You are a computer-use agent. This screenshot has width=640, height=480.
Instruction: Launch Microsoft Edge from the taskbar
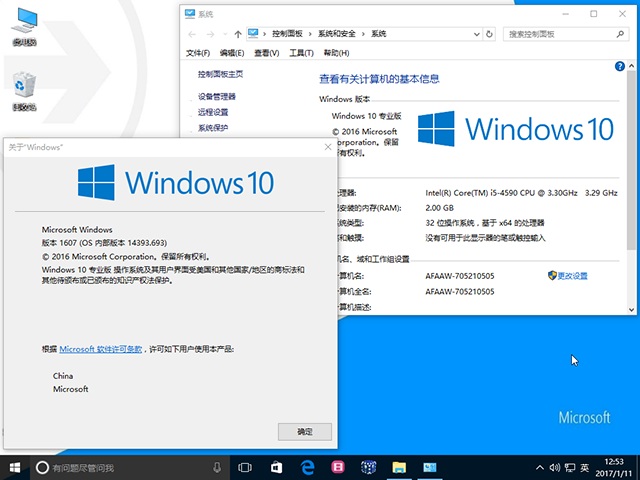coord(308,467)
